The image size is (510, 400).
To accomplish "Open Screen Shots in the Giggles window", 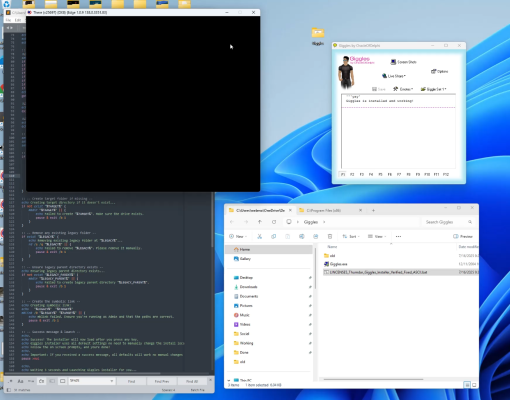I will tap(403, 62).
